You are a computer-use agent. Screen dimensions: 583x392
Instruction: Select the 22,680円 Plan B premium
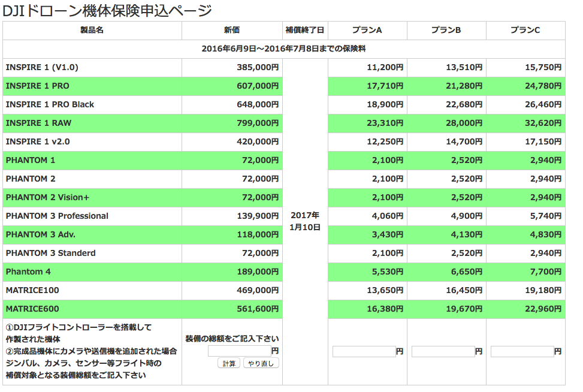point(464,104)
